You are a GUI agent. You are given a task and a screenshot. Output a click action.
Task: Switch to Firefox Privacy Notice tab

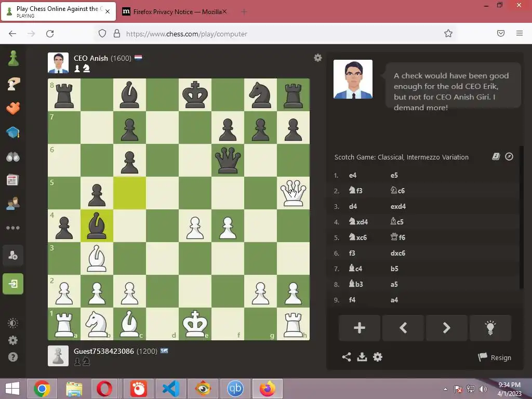point(174,11)
